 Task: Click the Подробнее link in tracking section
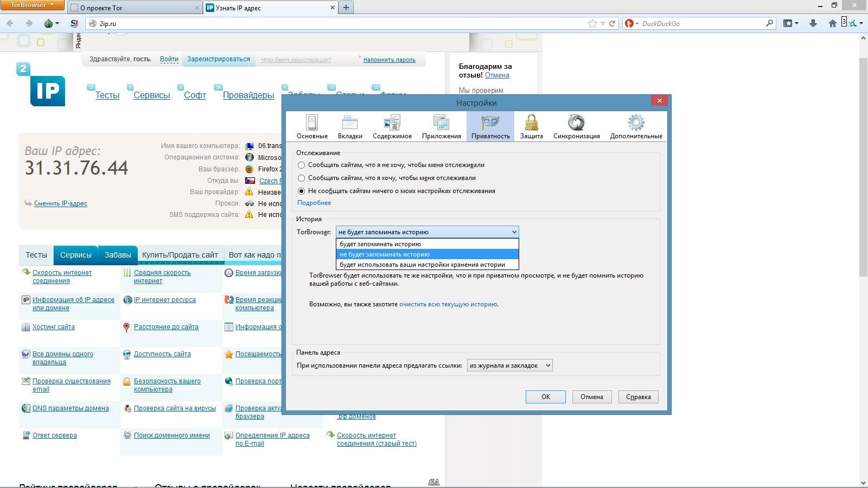click(x=314, y=203)
